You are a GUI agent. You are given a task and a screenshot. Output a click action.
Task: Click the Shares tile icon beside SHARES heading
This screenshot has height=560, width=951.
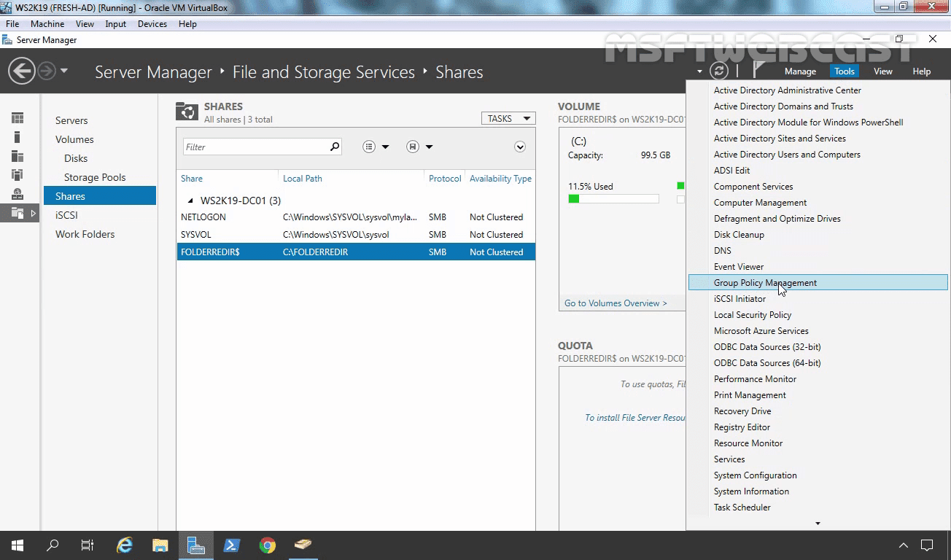[x=187, y=112]
